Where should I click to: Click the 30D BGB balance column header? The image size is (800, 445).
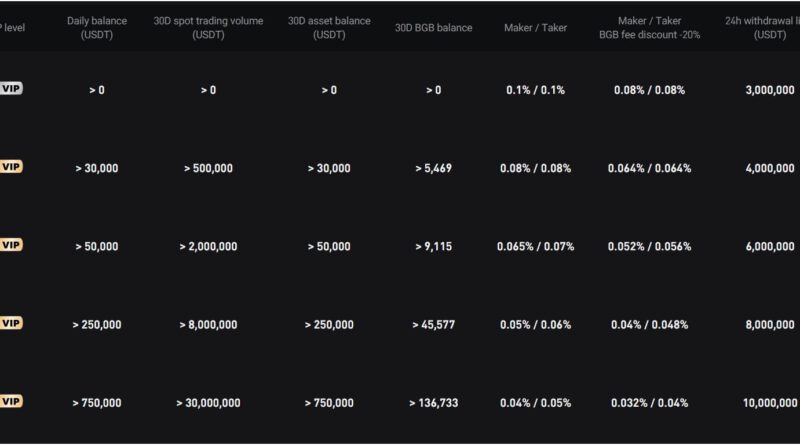pos(433,28)
